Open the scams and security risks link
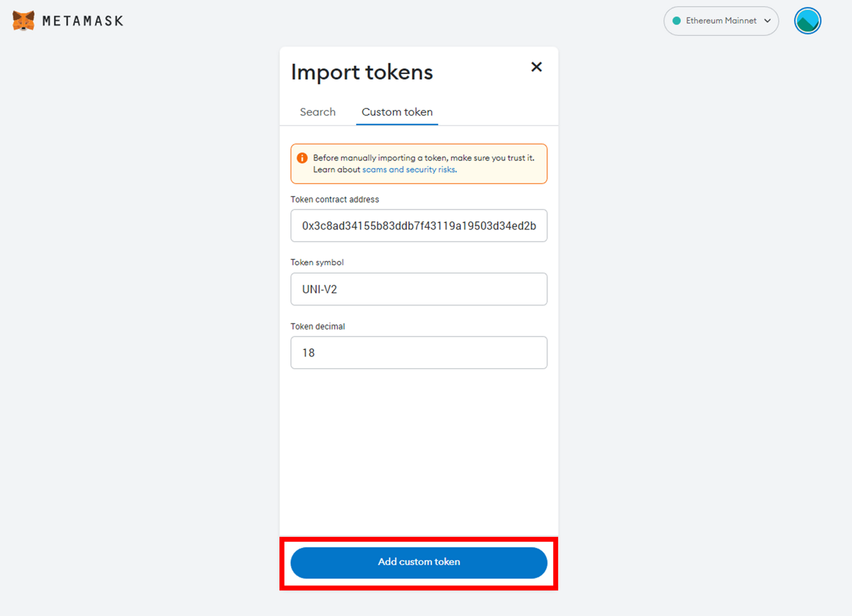852x616 pixels. pos(409,170)
